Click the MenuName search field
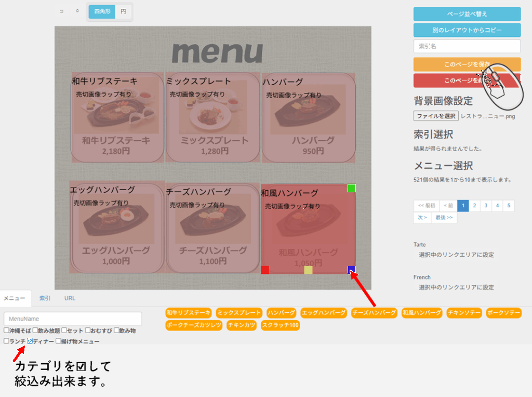The width and height of the screenshot is (532, 397). tap(73, 319)
